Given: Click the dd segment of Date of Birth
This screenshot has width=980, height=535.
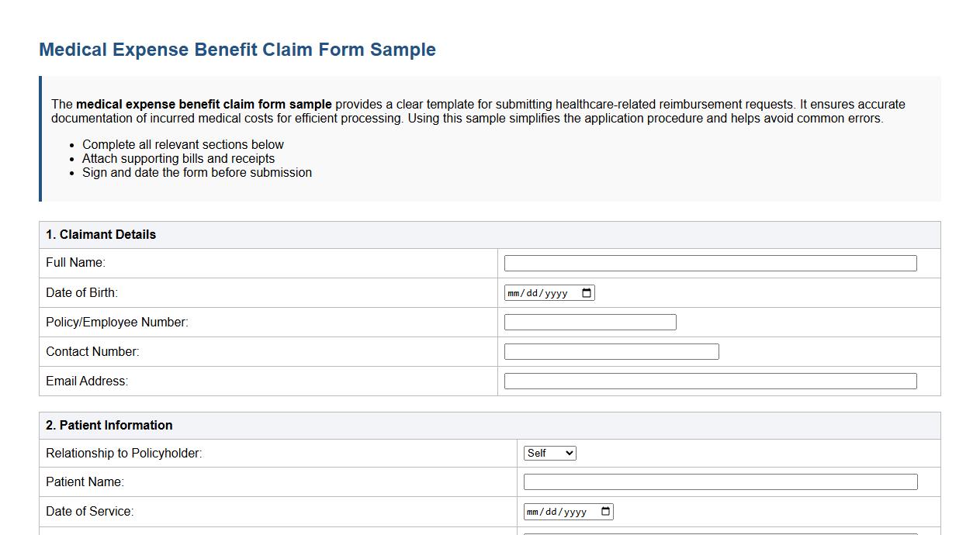Looking at the screenshot, I should point(532,292).
